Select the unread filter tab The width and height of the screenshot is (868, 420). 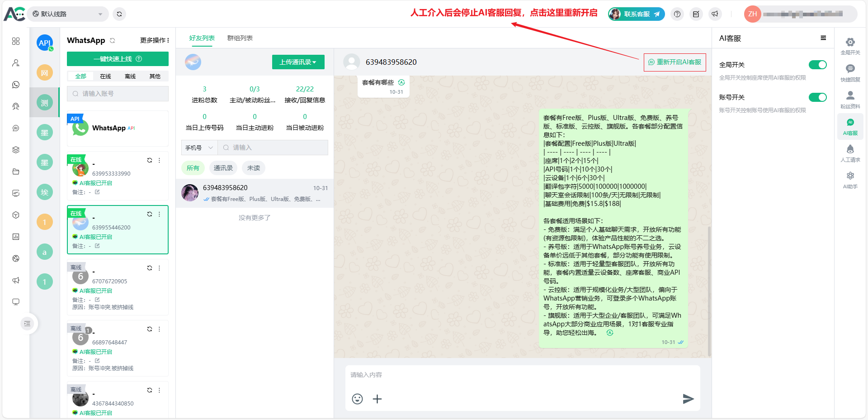point(253,168)
